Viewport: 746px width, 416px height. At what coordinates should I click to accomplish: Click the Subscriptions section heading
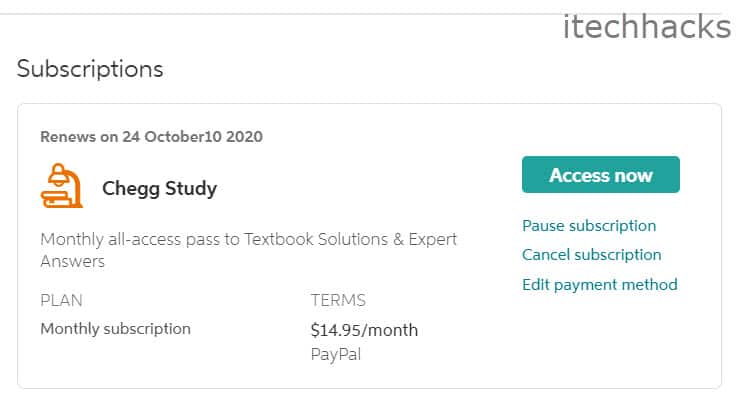(x=90, y=69)
